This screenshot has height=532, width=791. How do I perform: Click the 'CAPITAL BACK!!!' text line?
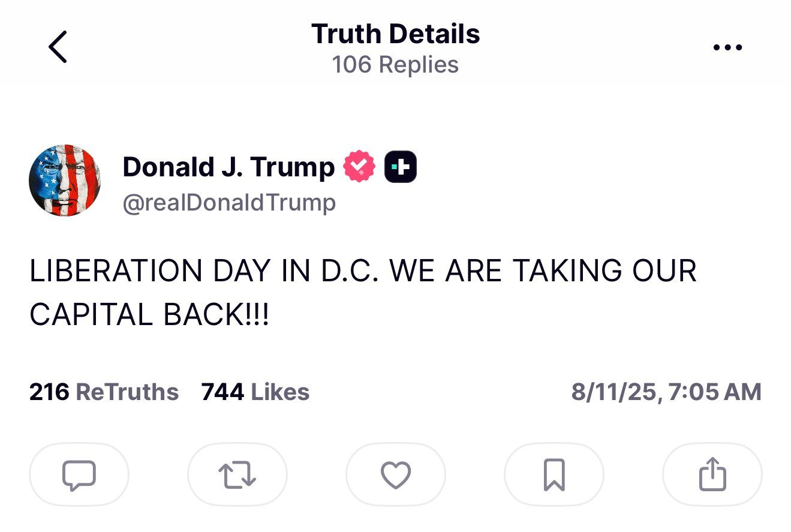(x=149, y=315)
